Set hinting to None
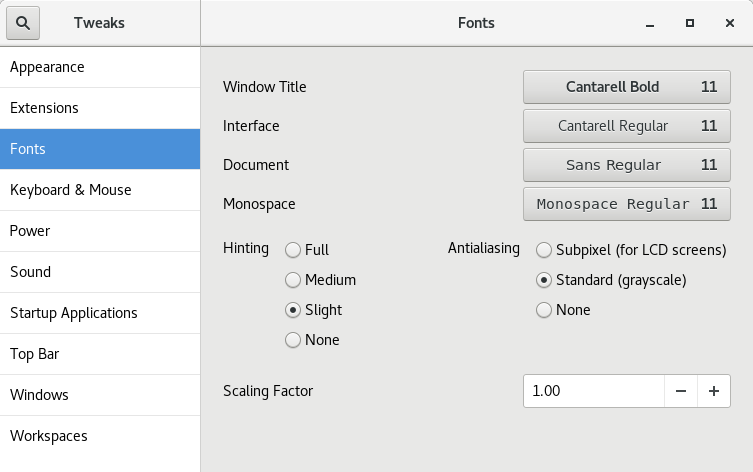This screenshot has width=753, height=472. (293, 340)
